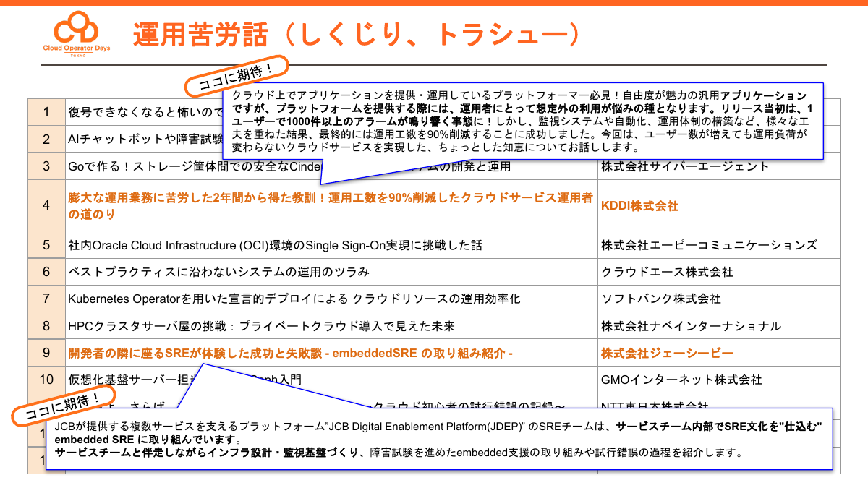Viewport: 868px width, 488px height.
Task: Click the callout text starting クラウド上でアプリケーションを提供
Action: 522,121
